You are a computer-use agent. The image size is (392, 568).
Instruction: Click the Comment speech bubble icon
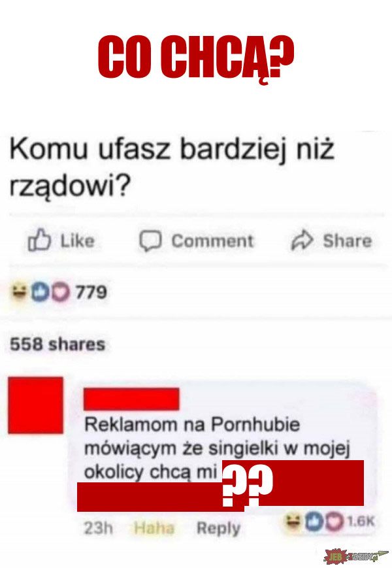click(150, 241)
